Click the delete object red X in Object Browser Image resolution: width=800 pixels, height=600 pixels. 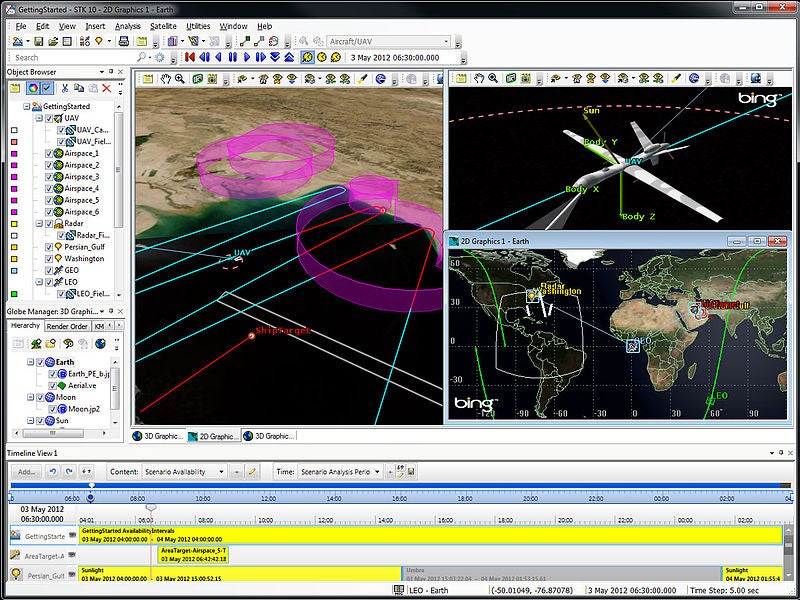[x=106, y=89]
